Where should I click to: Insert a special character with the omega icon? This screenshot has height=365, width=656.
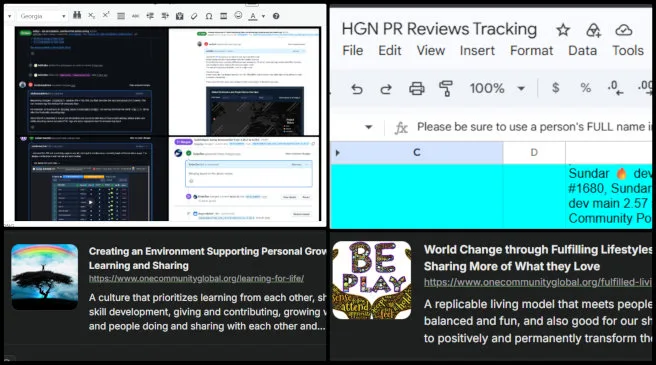[209, 16]
